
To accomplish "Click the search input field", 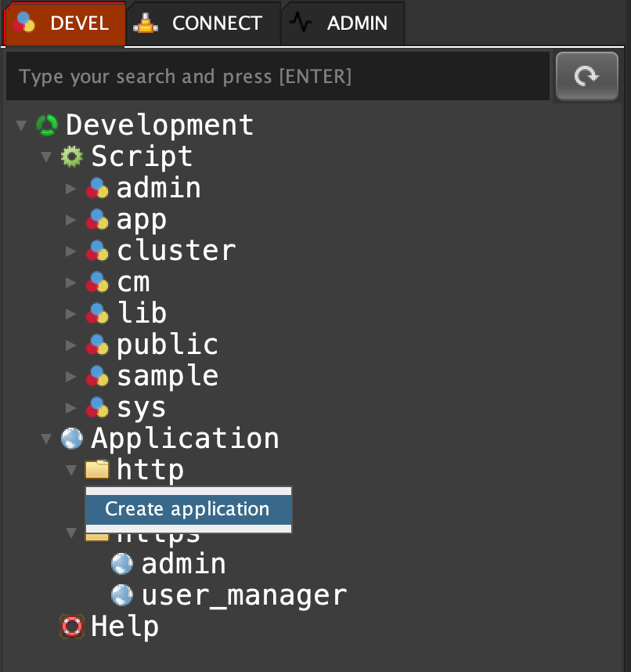I will pyautogui.click(x=277, y=77).
